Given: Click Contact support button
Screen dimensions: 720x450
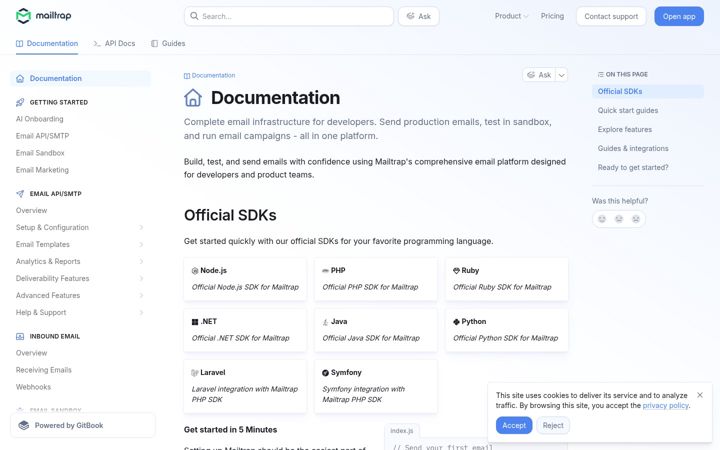Looking at the screenshot, I should tap(611, 16).
